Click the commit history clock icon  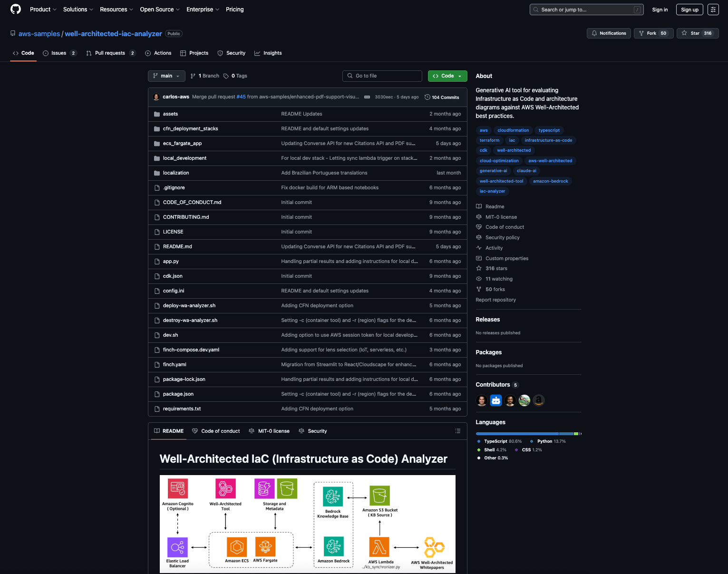[x=427, y=97]
